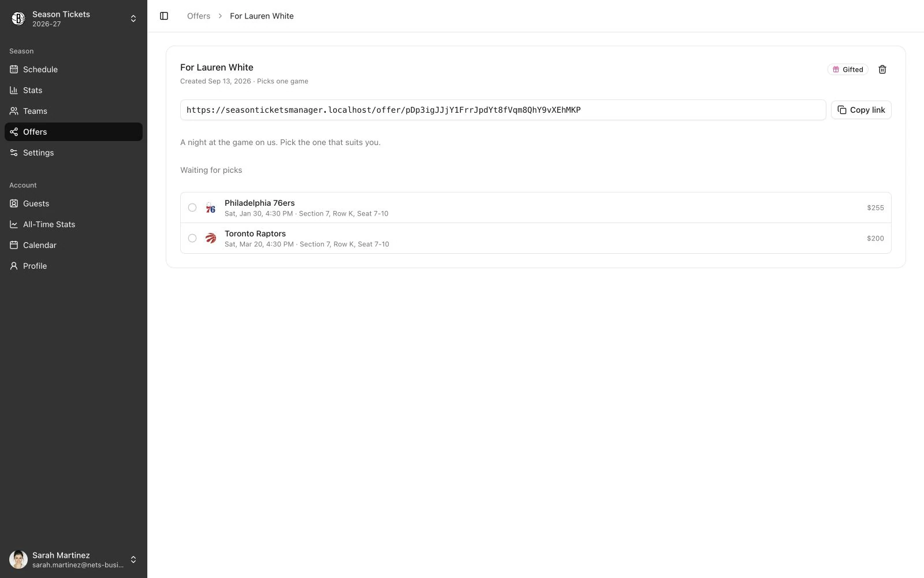
Task: Click the offer URL text field
Action: 503,110
